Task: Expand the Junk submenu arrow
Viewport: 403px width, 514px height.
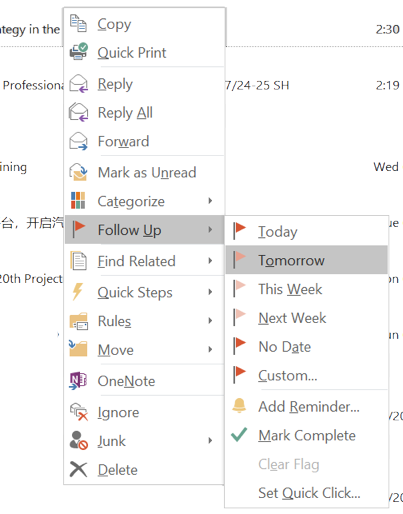Action: coord(210,441)
